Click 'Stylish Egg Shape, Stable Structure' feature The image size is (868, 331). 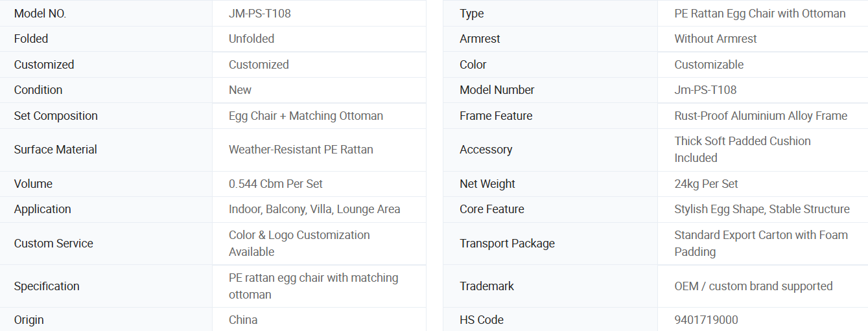762,209
